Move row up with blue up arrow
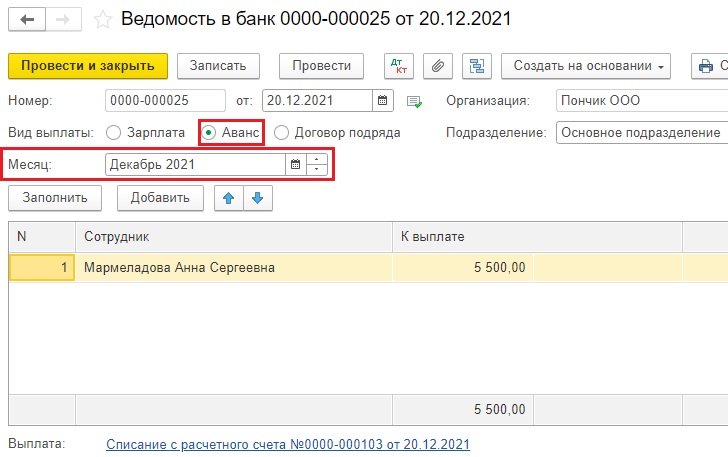The height and width of the screenshot is (457, 728). click(228, 198)
